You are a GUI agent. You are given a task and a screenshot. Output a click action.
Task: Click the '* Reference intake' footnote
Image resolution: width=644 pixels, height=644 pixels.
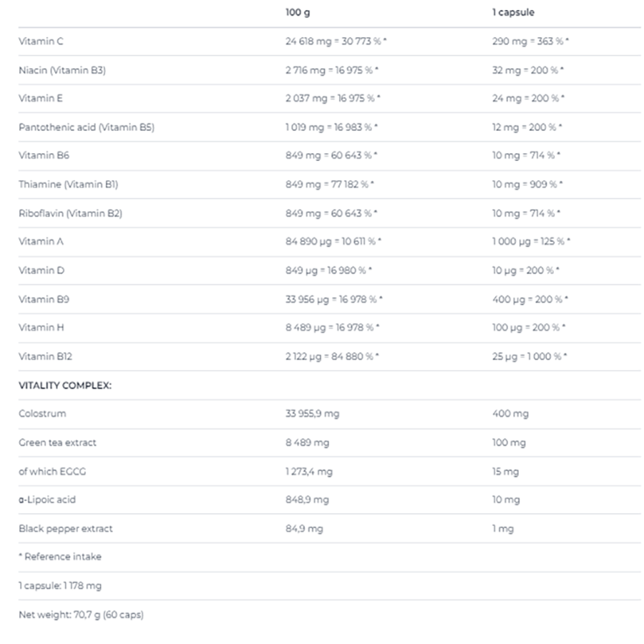[x=60, y=557]
